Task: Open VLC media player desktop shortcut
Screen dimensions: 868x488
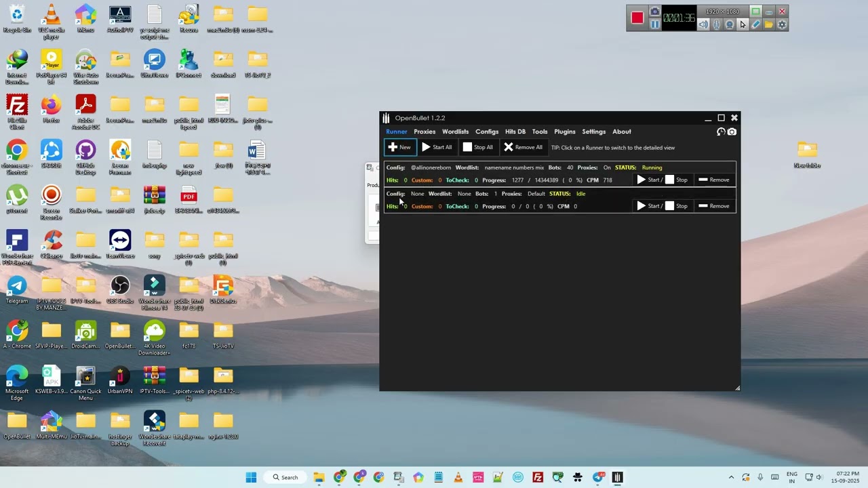Action: 51,22
